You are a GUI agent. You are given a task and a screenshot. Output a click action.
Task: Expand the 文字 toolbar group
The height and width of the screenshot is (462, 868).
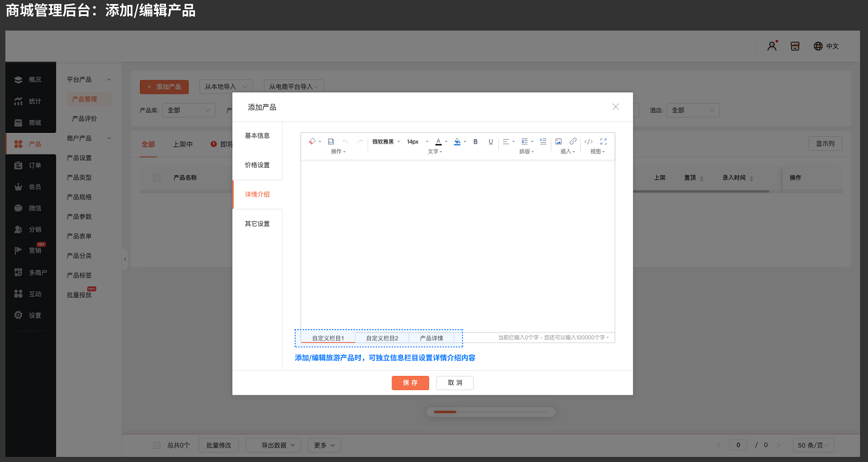[x=435, y=152]
